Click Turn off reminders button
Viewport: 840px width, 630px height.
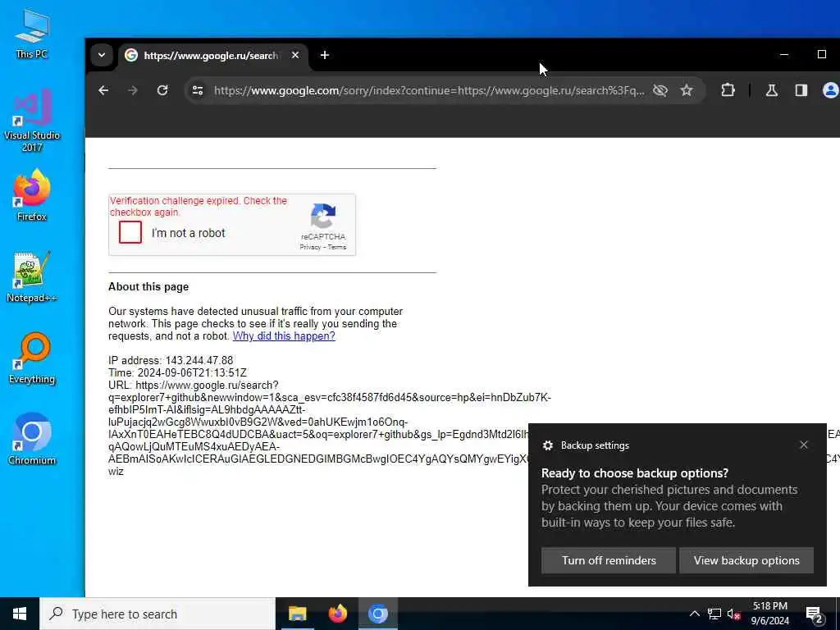click(x=609, y=560)
